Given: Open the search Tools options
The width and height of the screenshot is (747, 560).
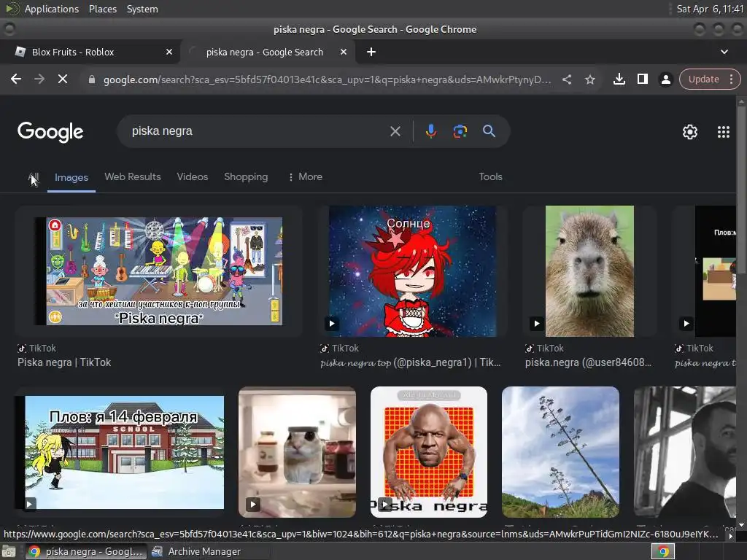Looking at the screenshot, I should [x=490, y=176].
